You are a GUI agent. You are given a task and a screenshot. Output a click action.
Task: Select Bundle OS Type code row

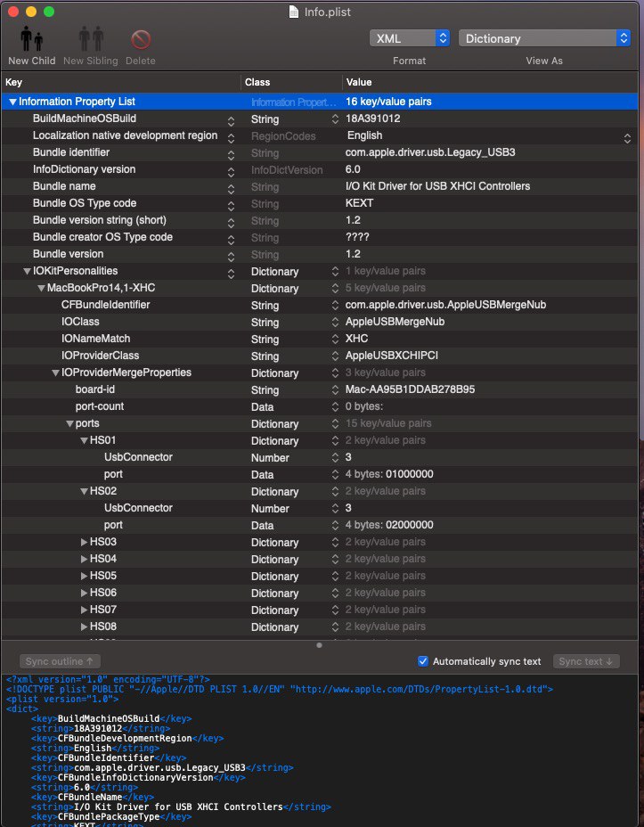(320, 203)
